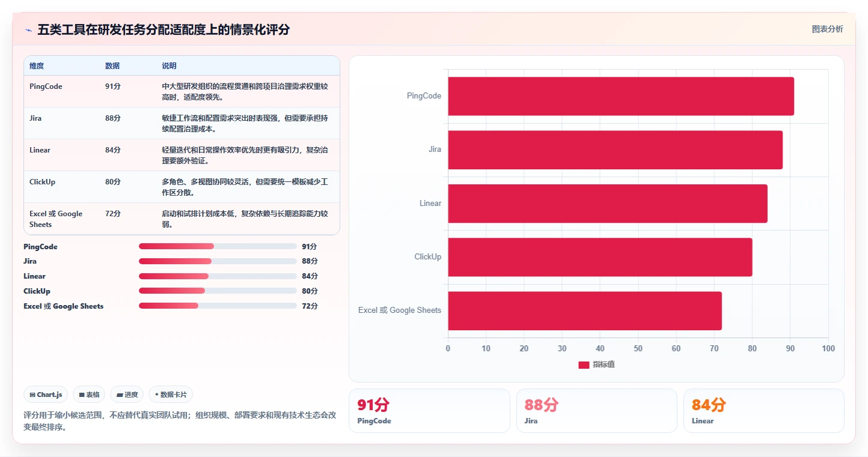Click the page title 五类工具在研发任务分配适配度上的情景化评分
This screenshot has height=457, width=868.
coord(164,29)
